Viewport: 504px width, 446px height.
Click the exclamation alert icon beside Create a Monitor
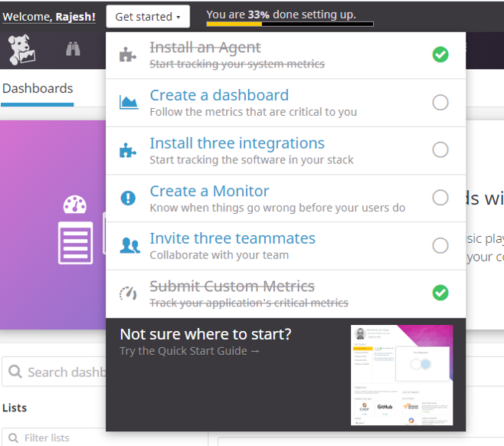(x=129, y=198)
